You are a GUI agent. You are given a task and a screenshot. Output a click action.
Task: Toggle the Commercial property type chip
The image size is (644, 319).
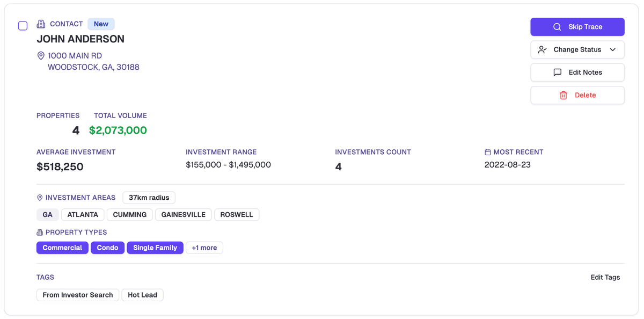coord(62,248)
